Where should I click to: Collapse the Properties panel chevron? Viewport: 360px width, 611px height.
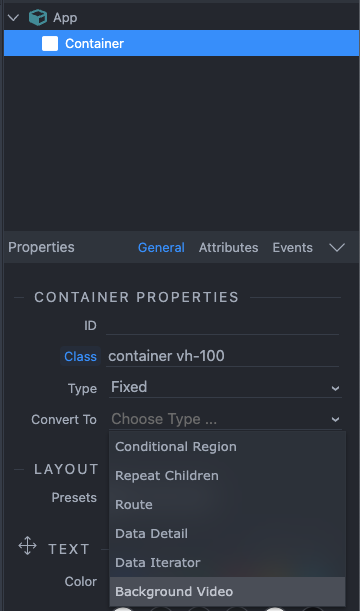coord(337,247)
